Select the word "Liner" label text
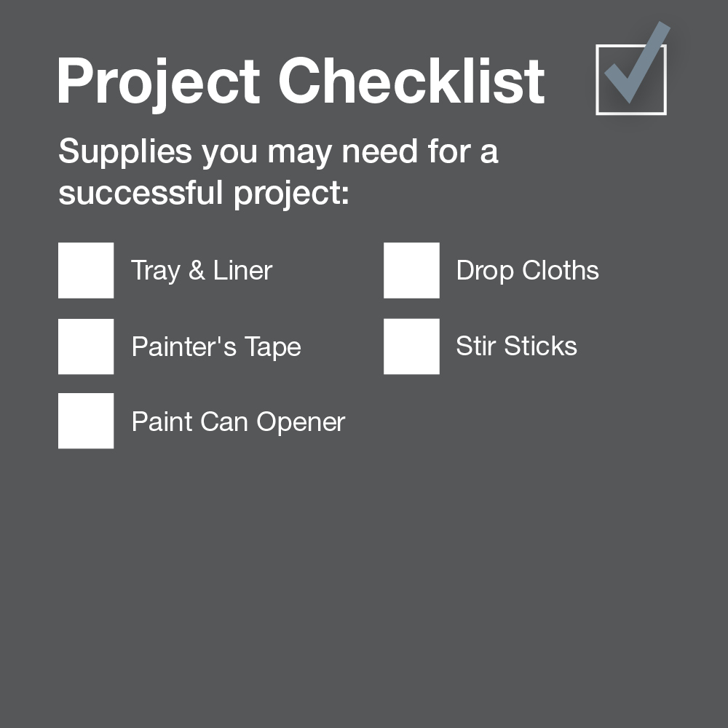728x728 pixels. [x=242, y=271]
